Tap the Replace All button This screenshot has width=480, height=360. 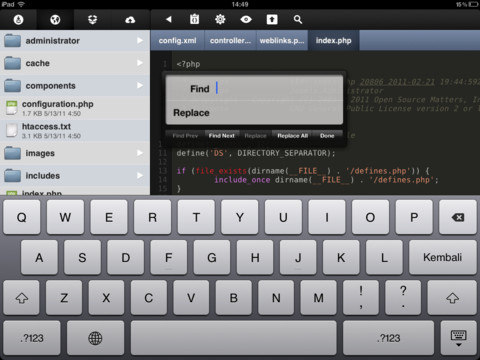coord(292,136)
